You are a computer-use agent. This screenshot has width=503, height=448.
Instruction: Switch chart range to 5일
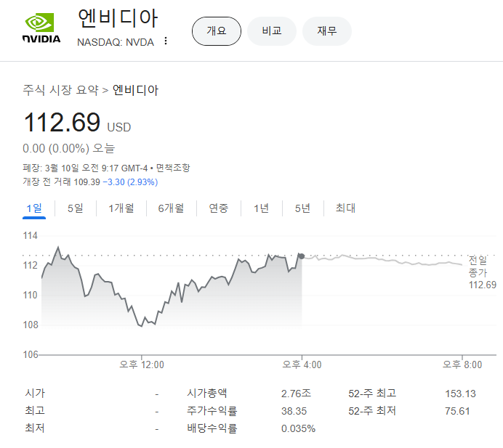coord(76,208)
